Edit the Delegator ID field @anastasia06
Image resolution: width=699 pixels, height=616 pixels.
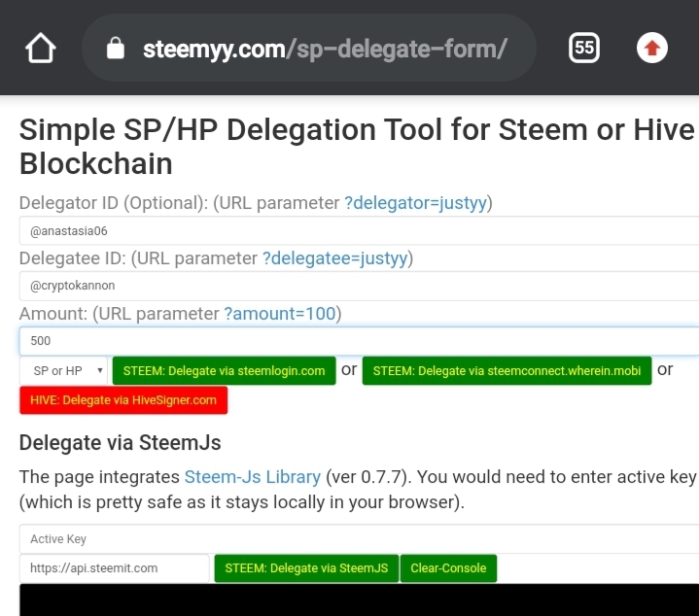point(359,230)
